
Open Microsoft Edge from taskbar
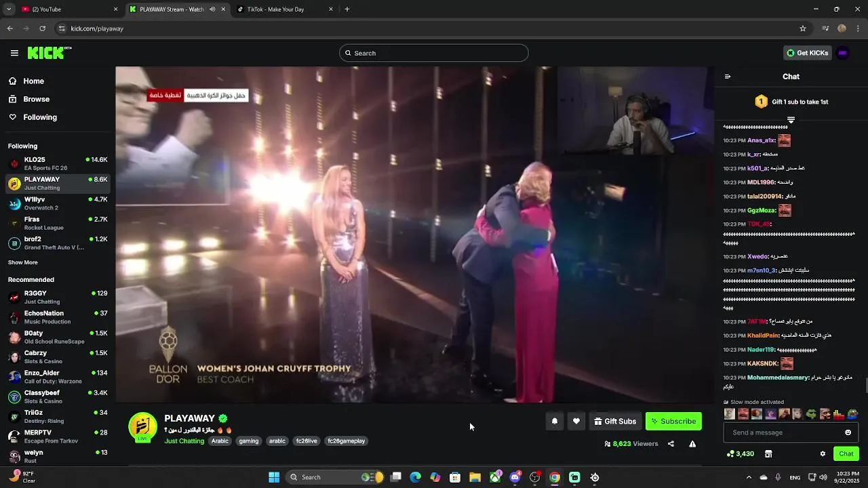[415, 477]
